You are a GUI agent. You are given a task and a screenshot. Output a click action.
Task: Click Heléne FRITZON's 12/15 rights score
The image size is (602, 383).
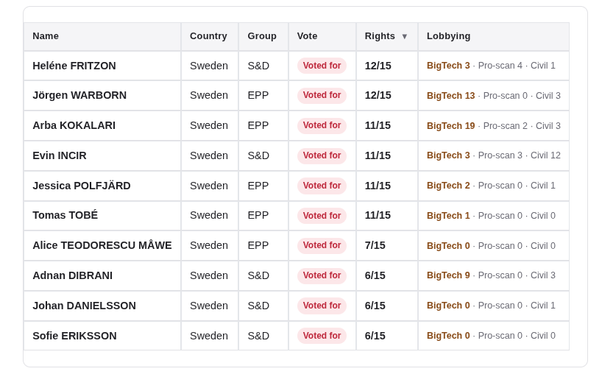tap(378, 66)
